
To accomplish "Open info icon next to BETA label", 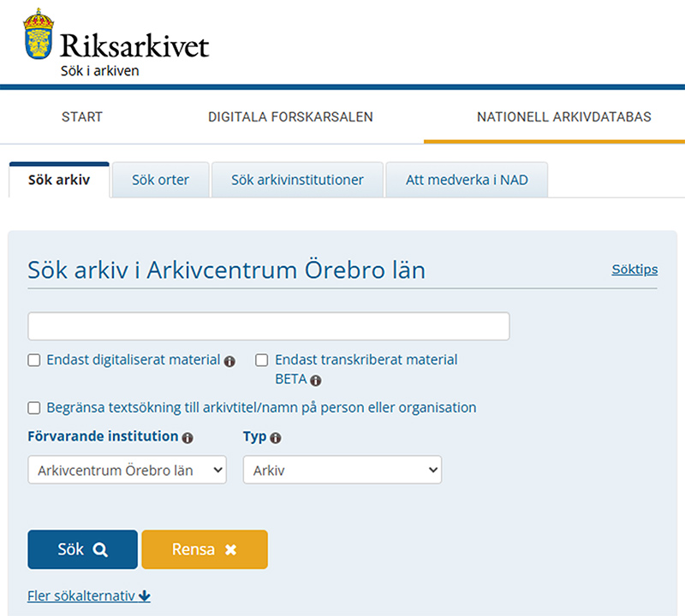I will 315,381.
